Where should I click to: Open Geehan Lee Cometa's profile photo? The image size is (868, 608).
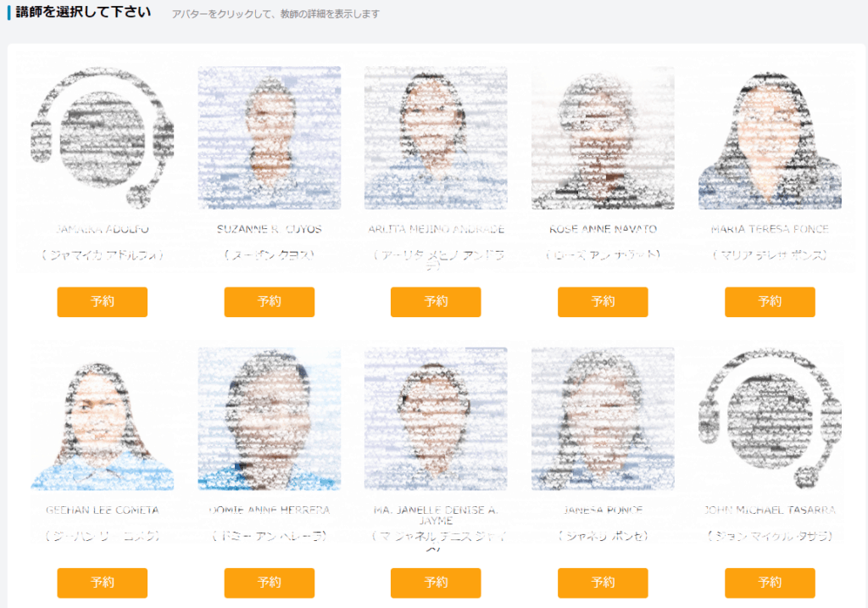103,419
